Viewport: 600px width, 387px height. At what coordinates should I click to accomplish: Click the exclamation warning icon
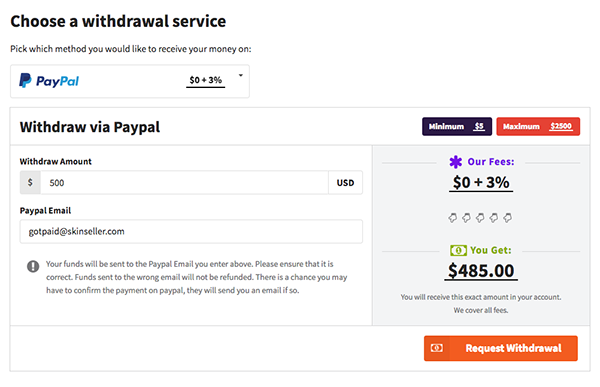(33, 266)
